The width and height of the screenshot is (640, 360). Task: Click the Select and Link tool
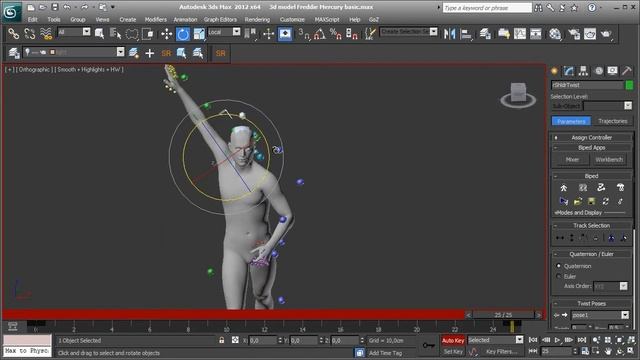pos(13,33)
